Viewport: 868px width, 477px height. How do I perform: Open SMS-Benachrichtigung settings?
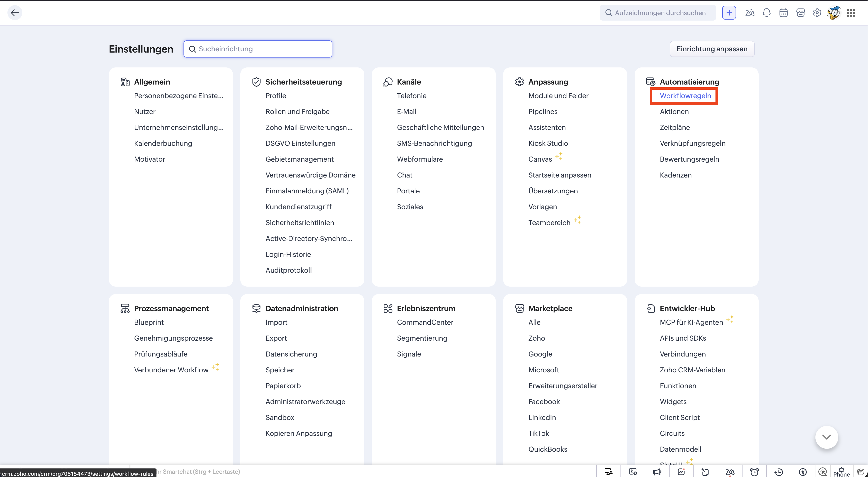pyautogui.click(x=434, y=143)
